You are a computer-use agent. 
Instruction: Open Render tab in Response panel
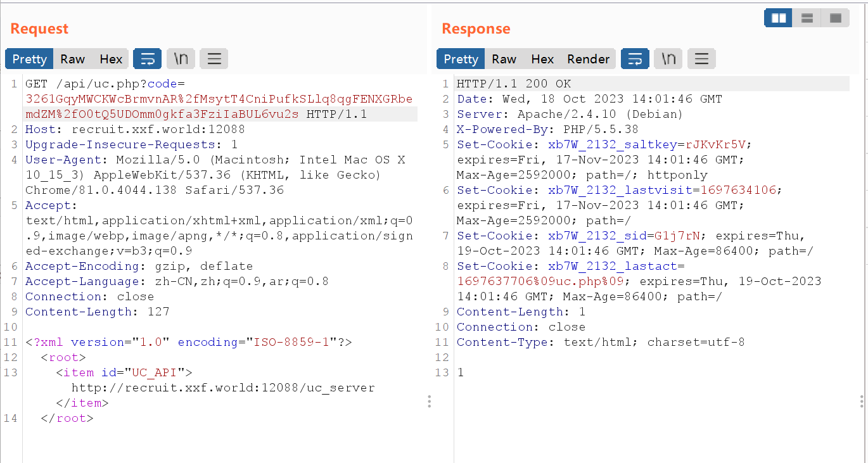[588, 59]
